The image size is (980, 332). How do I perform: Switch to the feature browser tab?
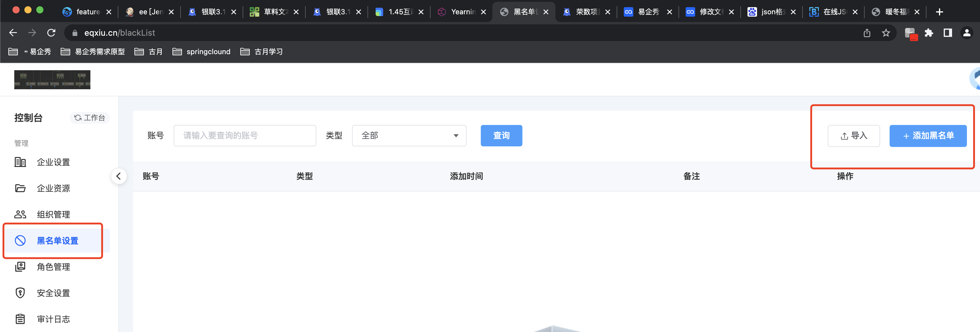click(x=87, y=12)
